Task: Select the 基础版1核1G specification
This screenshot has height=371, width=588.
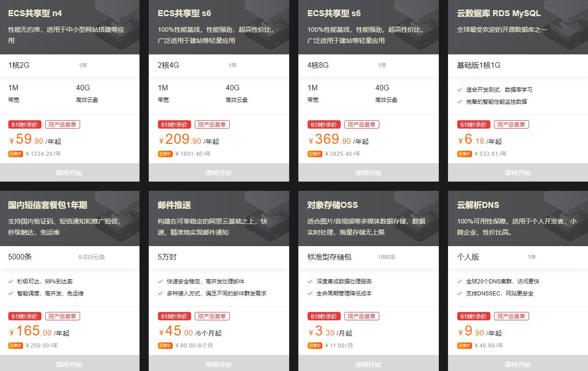Action: [x=478, y=65]
